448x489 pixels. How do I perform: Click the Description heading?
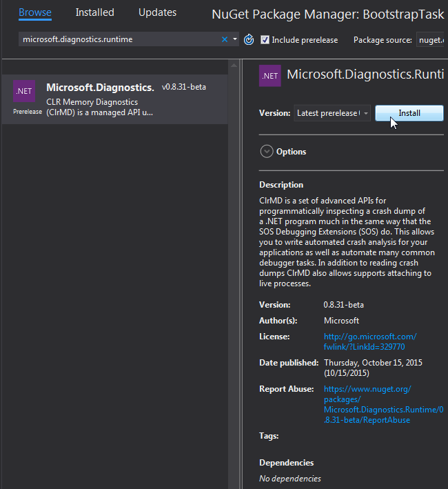(281, 185)
